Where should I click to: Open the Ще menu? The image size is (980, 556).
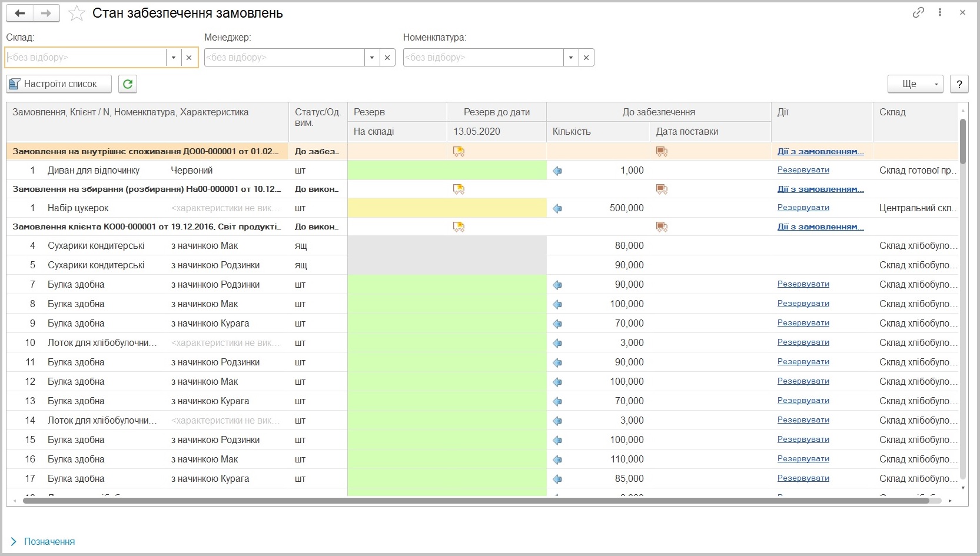coord(915,84)
